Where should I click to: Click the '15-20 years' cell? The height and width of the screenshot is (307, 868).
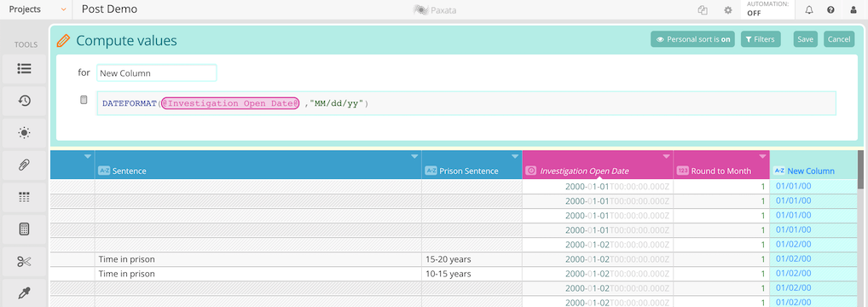pyautogui.click(x=472, y=259)
